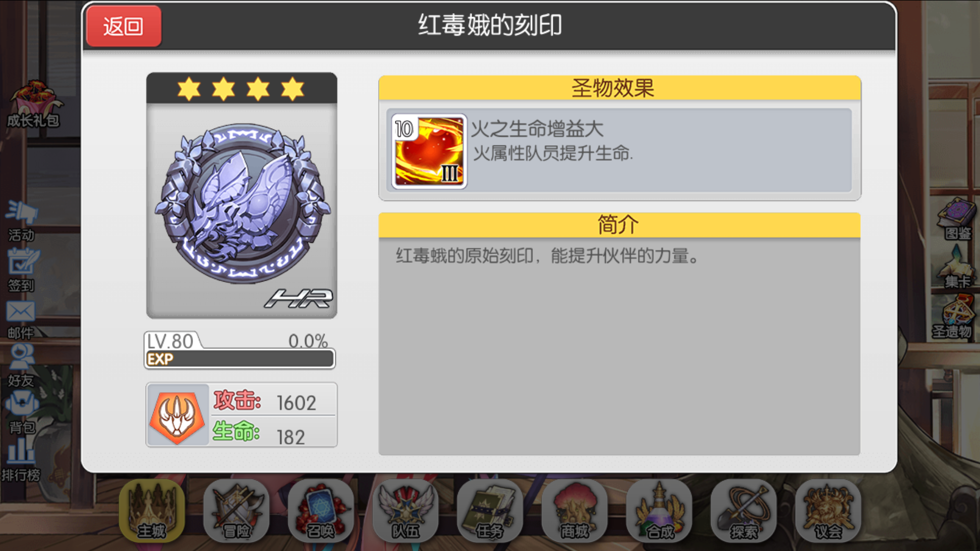This screenshot has height=551, width=980.
Task: Open the 签到 daily check-in icon
Action: [21, 270]
